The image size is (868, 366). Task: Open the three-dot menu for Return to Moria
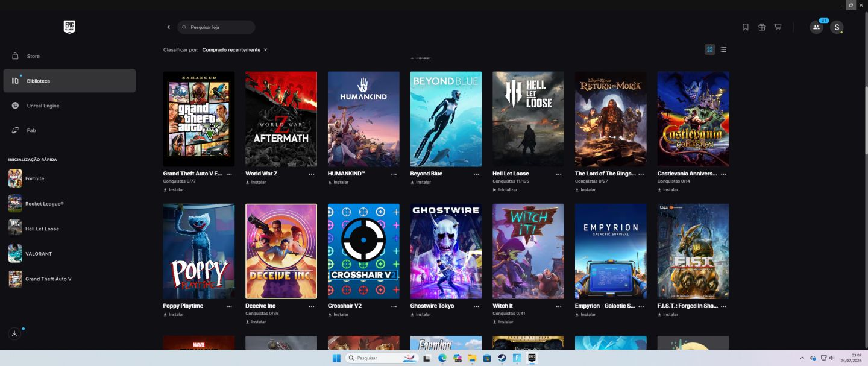(x=641, y=174)
